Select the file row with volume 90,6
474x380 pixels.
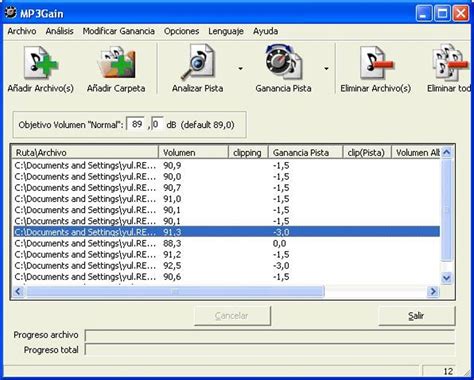click(227, 277)
